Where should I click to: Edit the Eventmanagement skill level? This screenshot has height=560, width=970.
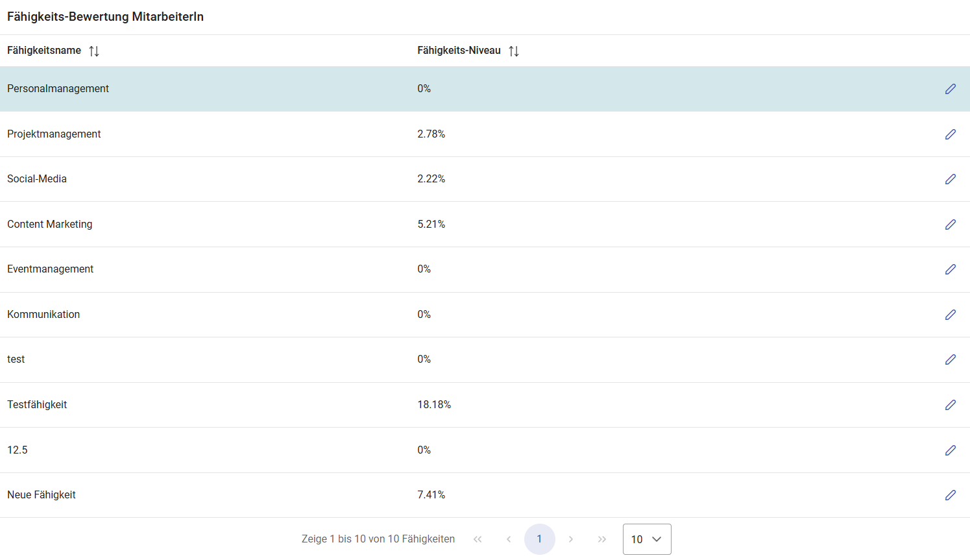(951, 269)
